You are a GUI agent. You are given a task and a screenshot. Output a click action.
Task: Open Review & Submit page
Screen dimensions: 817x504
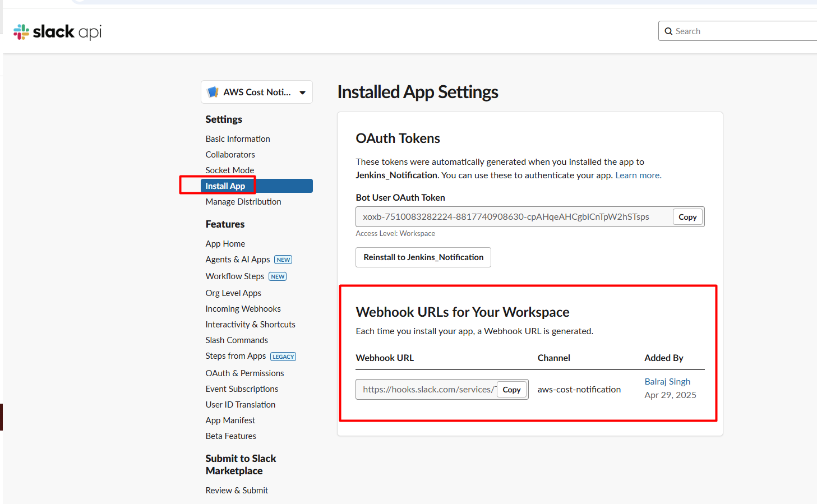pos(237,491)
